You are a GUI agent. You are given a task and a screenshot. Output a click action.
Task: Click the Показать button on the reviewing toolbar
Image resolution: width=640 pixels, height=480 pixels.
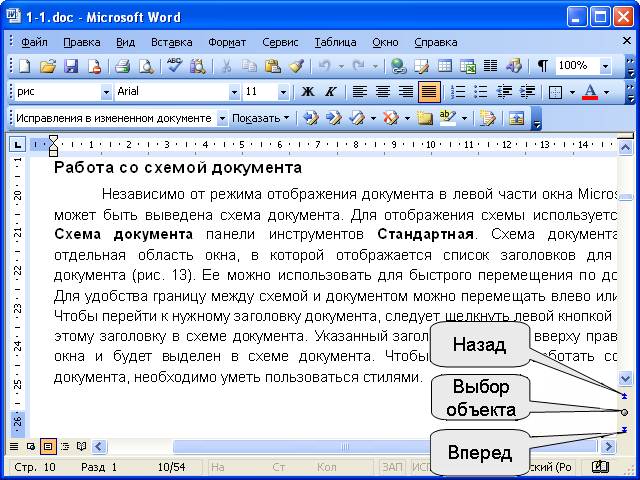[260, 118]
